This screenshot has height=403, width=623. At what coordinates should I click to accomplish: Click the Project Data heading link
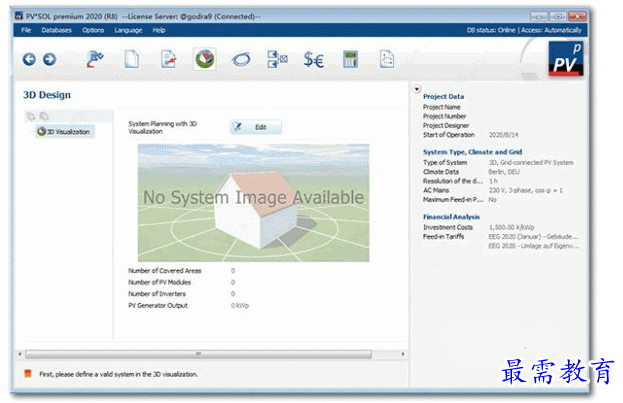coord(443,97)
